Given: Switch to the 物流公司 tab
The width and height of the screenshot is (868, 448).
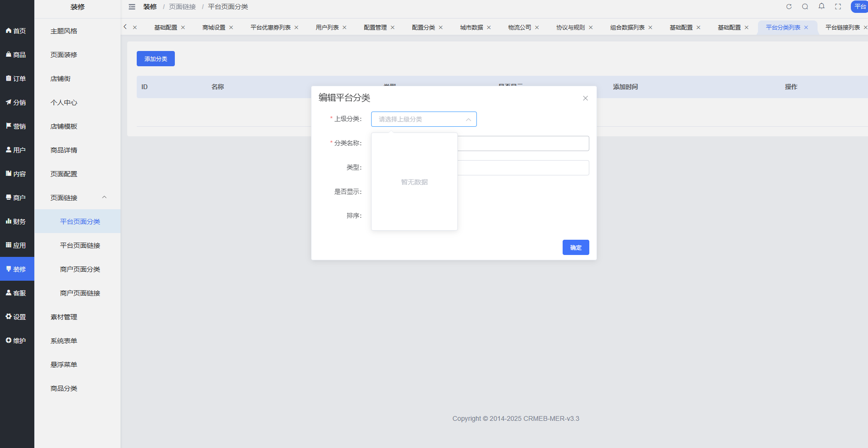Looking at the screenshot, I should click(x=519, y=28).
